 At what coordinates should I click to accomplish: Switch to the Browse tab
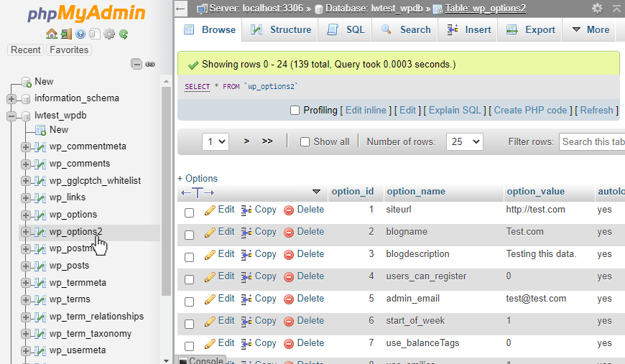coord(210,30)
